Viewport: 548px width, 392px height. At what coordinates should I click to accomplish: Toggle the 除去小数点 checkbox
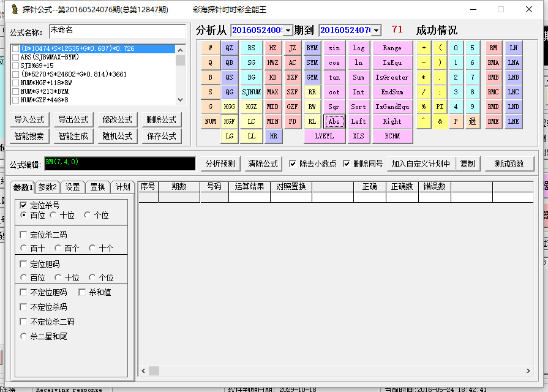coord(293,164)
